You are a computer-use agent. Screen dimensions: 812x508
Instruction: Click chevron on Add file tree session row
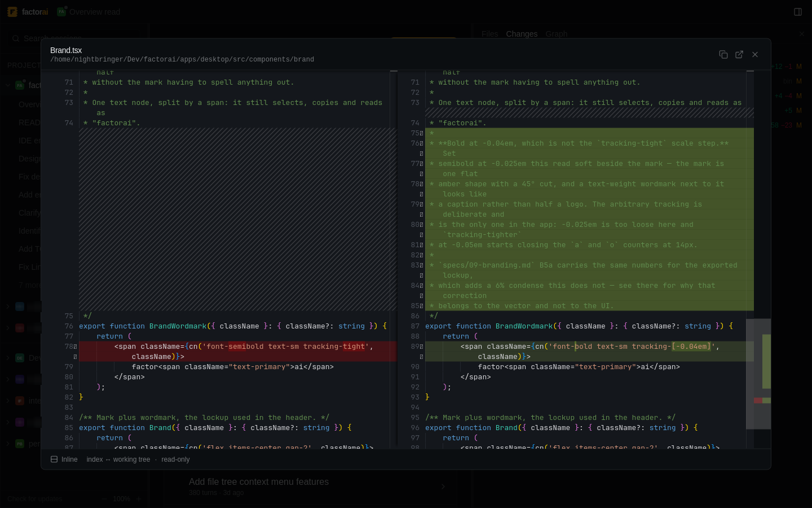443,487
